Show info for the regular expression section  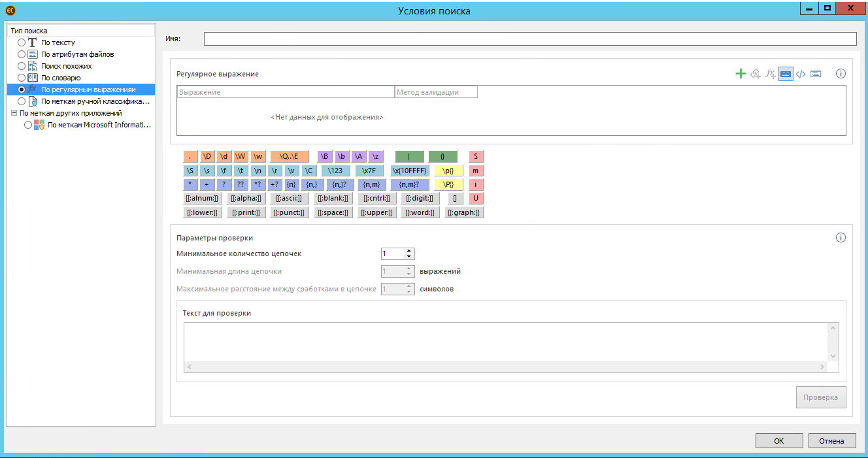click(841, 74)
